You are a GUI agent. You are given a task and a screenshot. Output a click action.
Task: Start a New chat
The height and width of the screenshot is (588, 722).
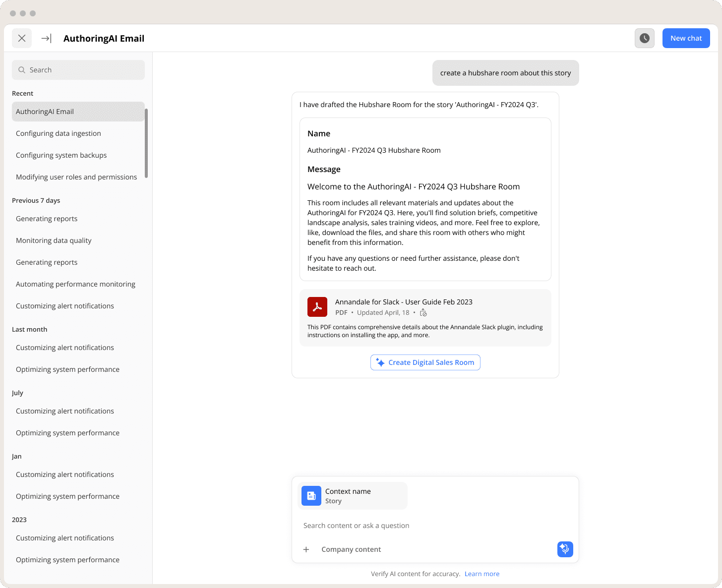click(x=686, y=38)
